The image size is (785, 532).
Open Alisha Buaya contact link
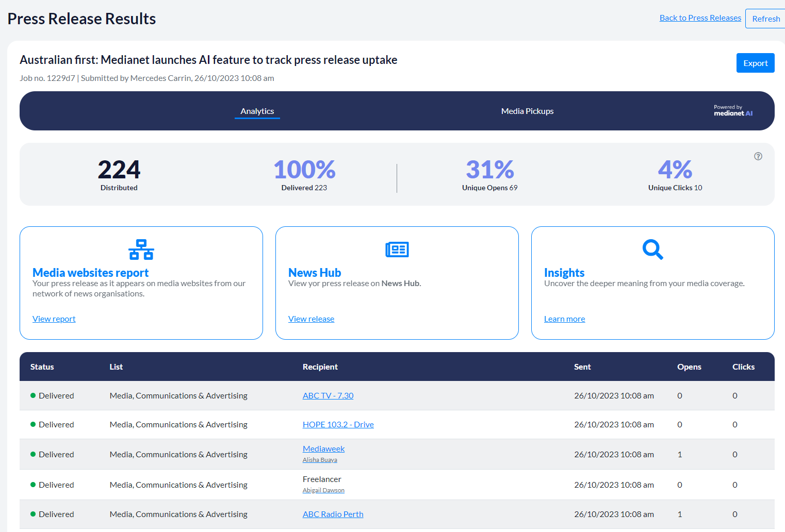coord(320,460)
